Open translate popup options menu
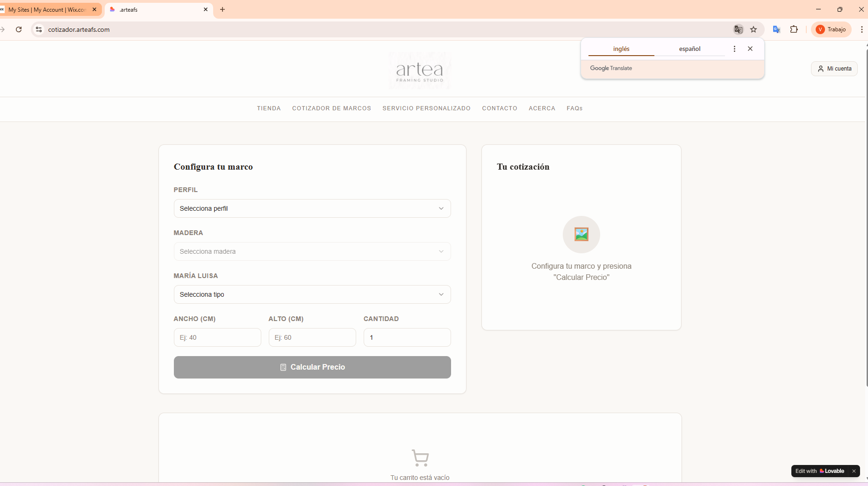The image size is (868, 486). (x=734, y=49)
